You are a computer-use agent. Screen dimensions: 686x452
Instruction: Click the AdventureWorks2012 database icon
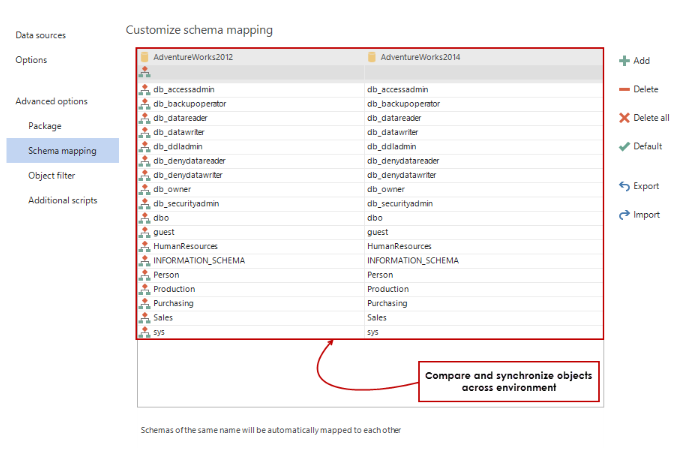145,57
